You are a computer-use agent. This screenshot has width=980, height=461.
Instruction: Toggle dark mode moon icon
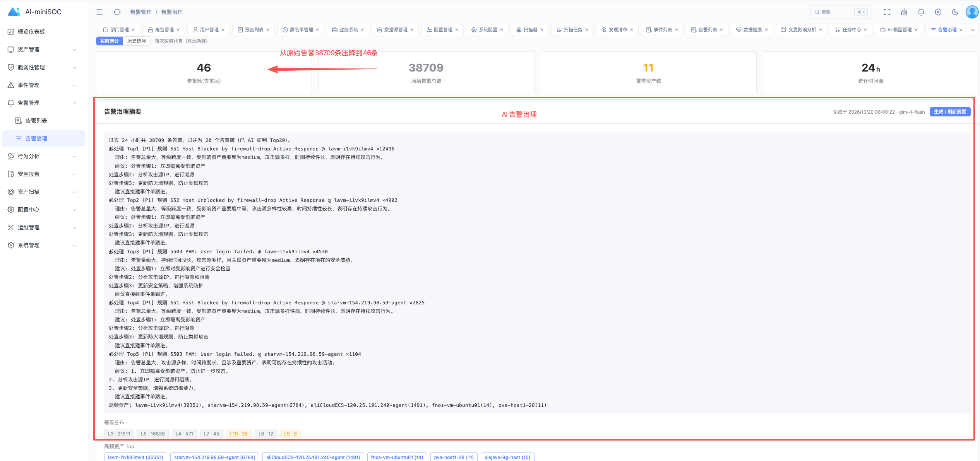(955, 12)
